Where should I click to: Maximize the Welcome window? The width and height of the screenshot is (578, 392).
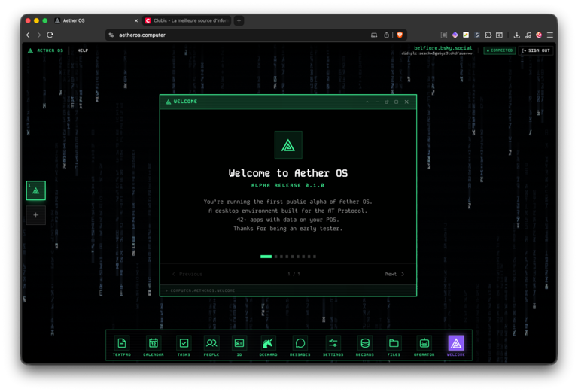397,102
